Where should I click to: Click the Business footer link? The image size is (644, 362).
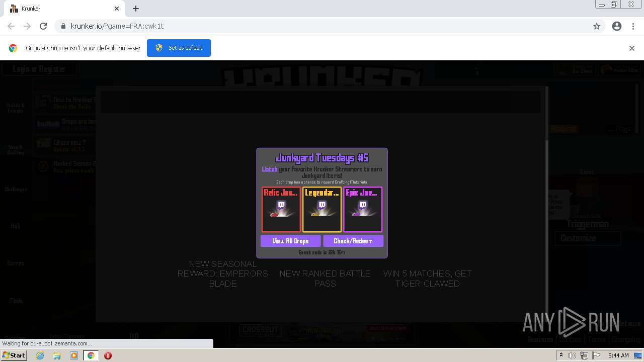tap(540, 339)
